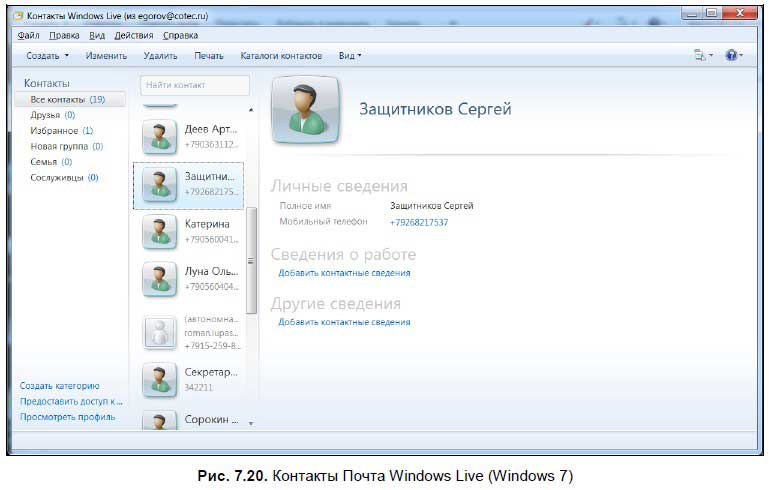Click avatar of Луна Оль... contact
The width and height of the screenshot is (769, 490).
click(x=159, y=279)
